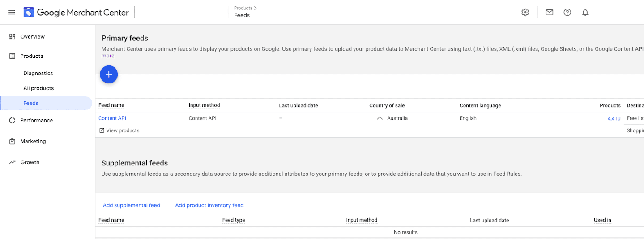Open All products in sidebar
The height and width of the screenshot is (239, 644).
[38, 88]
